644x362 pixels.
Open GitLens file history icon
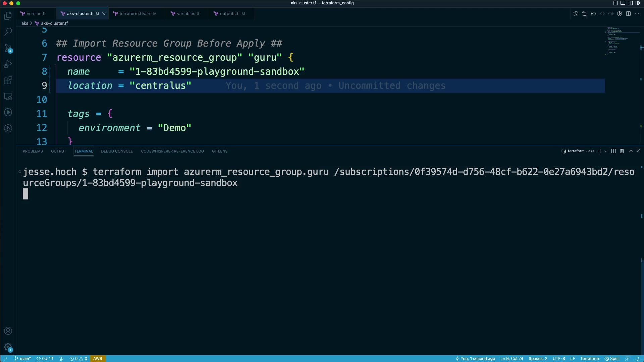pyautogui.click(x=576, y=14)
